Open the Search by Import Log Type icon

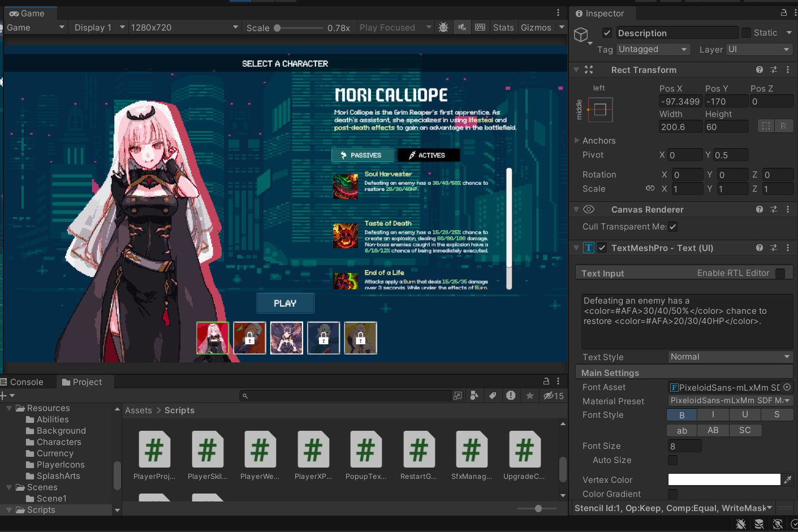[511, 396]
